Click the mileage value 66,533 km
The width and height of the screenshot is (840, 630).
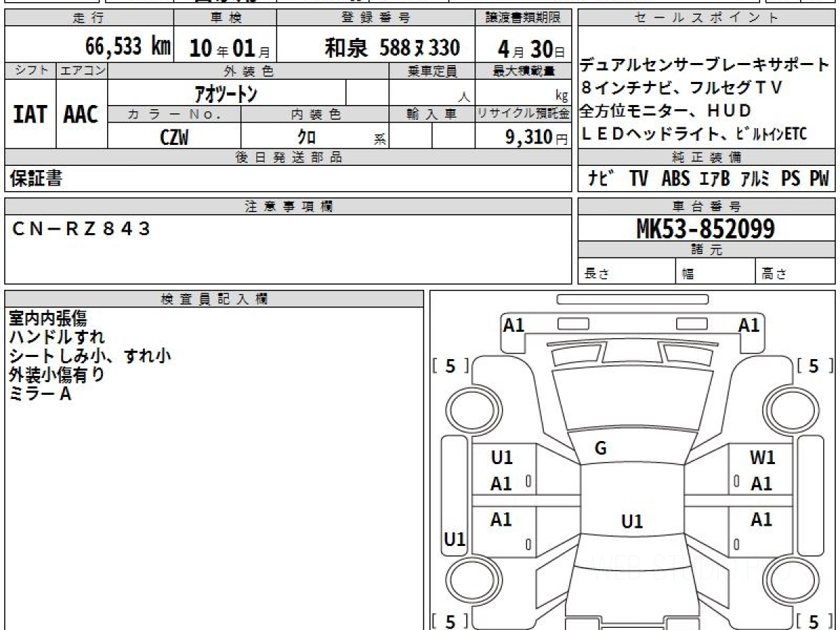tap(127, 48)
